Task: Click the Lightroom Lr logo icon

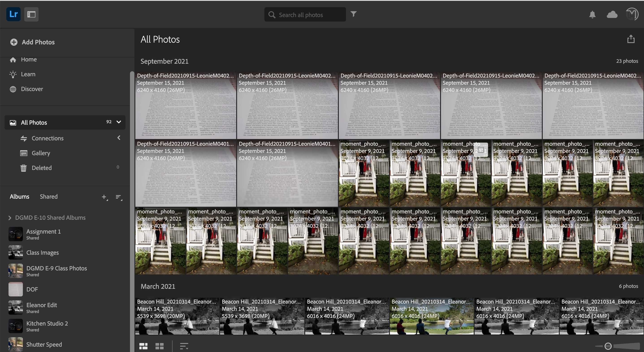Action: [13, 14]
